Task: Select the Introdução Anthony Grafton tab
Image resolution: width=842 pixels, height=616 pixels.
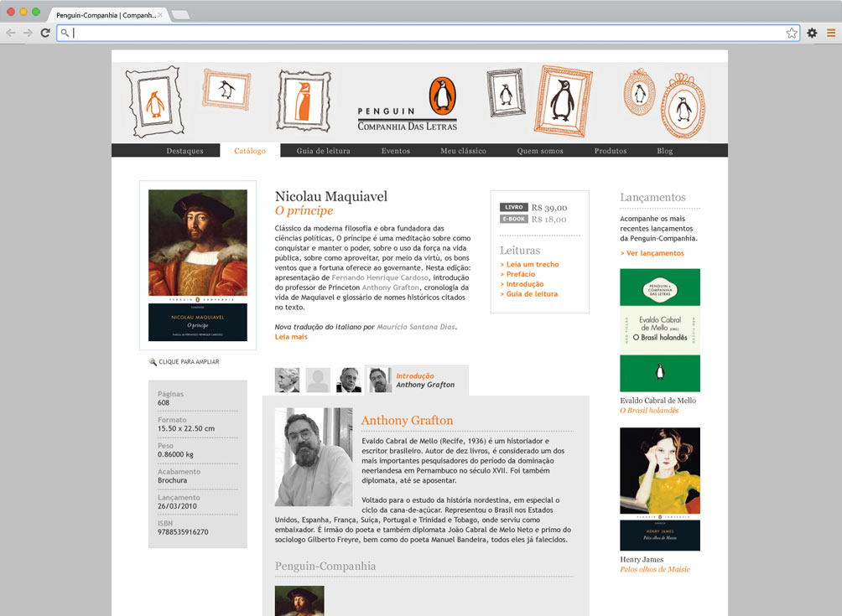Action: [x=417, y=380]
